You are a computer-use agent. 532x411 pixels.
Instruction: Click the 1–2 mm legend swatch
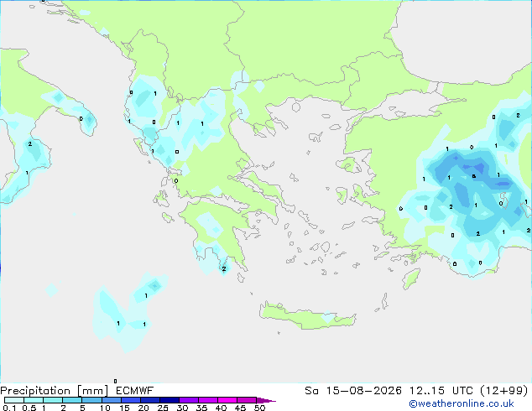click(x=53, y=400)
